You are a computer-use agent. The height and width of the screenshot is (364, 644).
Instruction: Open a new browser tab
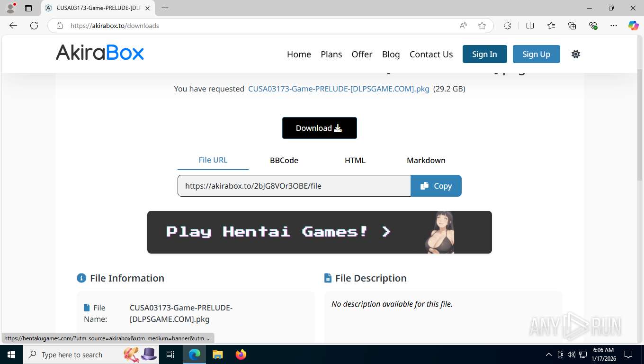click(165, 8)
